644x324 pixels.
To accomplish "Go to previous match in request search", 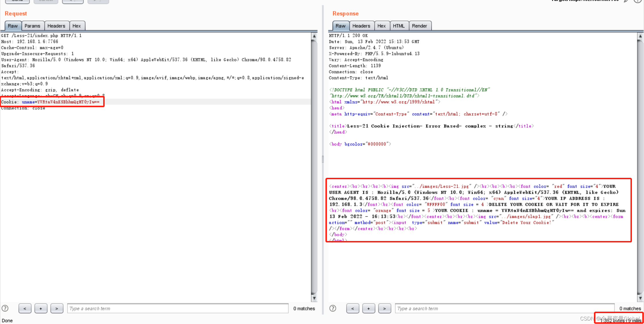I will coord(25,308).
